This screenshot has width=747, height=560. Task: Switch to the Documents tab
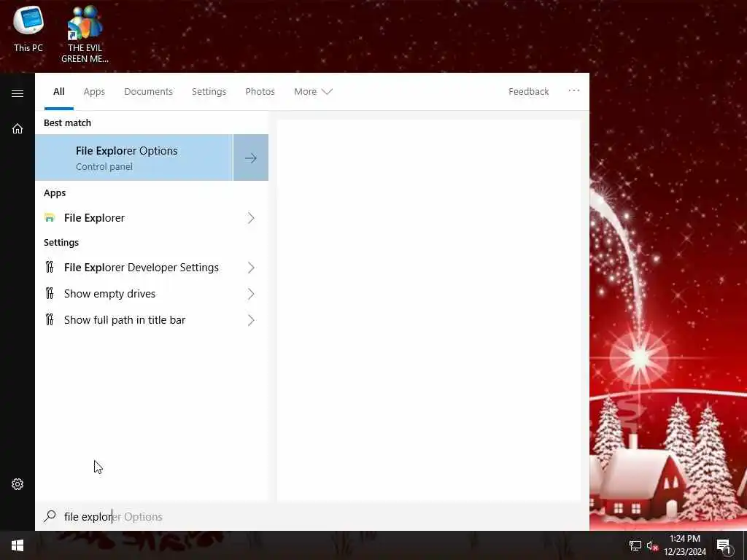(x=148, y=91)
